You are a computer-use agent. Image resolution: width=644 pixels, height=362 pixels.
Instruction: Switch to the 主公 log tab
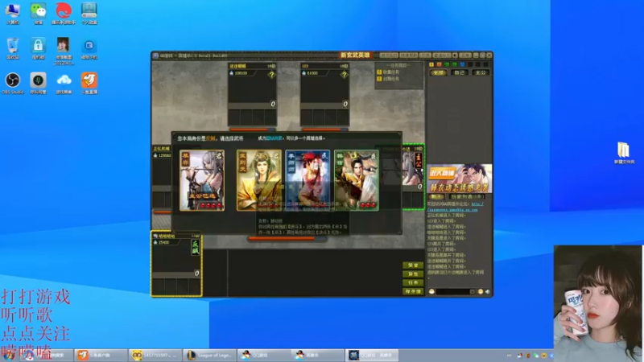pos(480,72)
